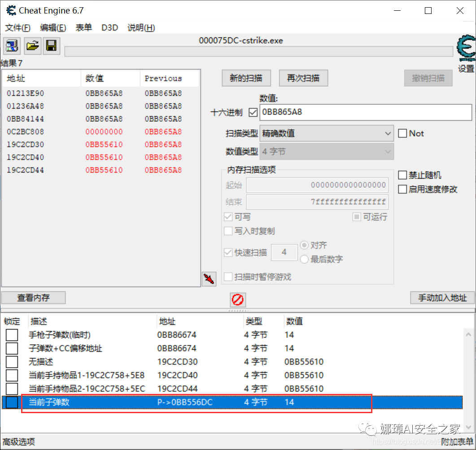This screenshot has width=476, height=450.
Task: Click the floppy disk save icon
Action: click(51, 46)
